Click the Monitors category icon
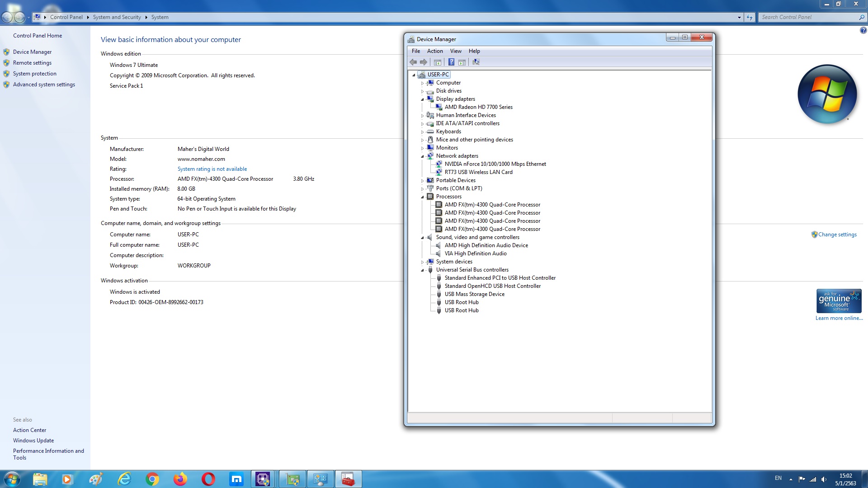The height and width of the screenshot is (488, 868). click(430, 148)
